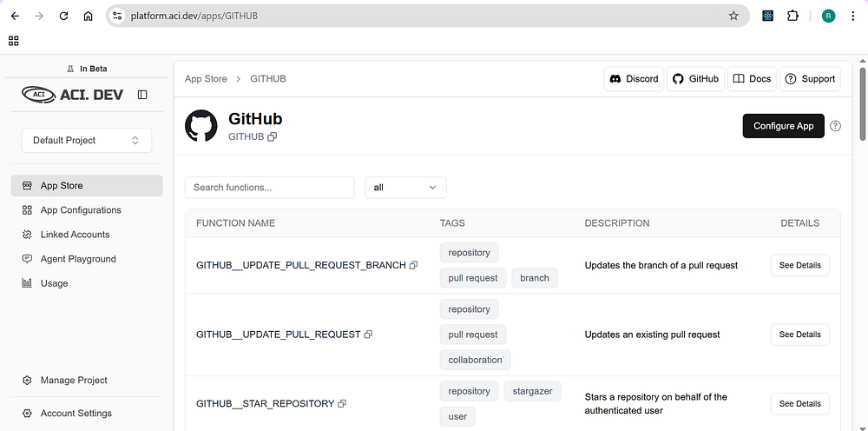View site information icon in address bar
Viewport: 868px width, 431px height.
coord(117,16)
